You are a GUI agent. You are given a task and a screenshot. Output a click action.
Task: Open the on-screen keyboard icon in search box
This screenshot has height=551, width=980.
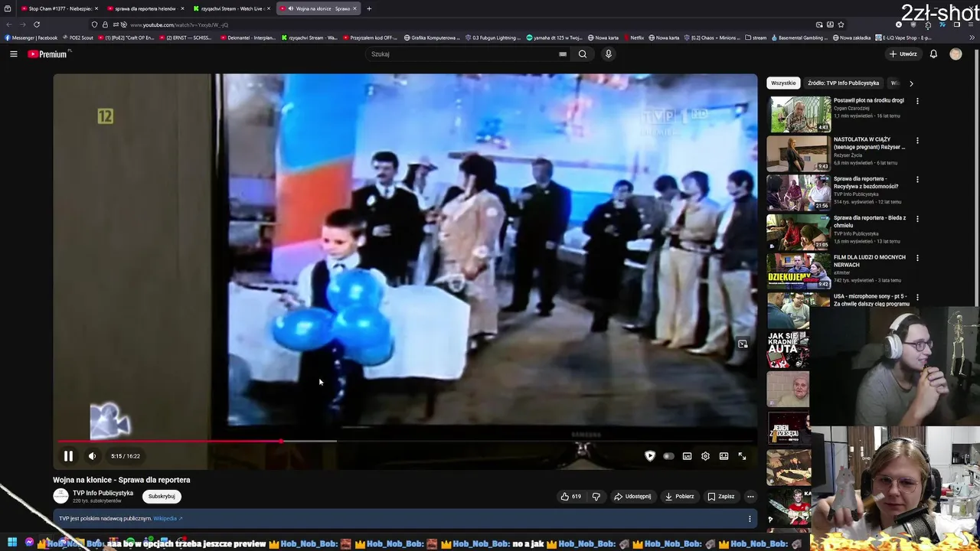pyautogui.click(x=563, y=54)
